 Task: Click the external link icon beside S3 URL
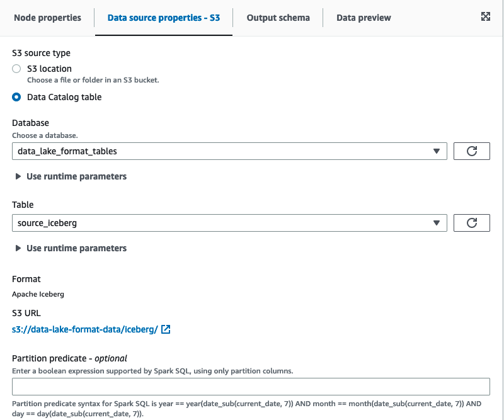tap(166, 329)
